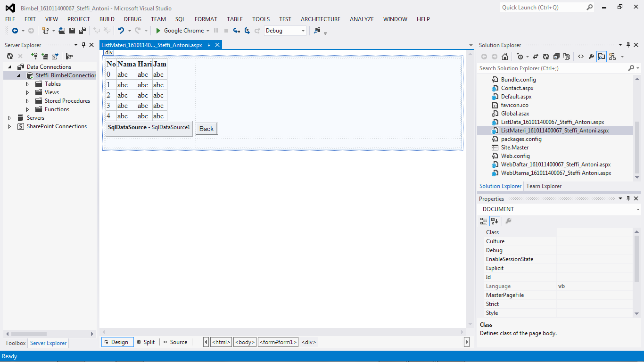Click the Refresh icon in Server Explorer

click(x=9, y=56)
